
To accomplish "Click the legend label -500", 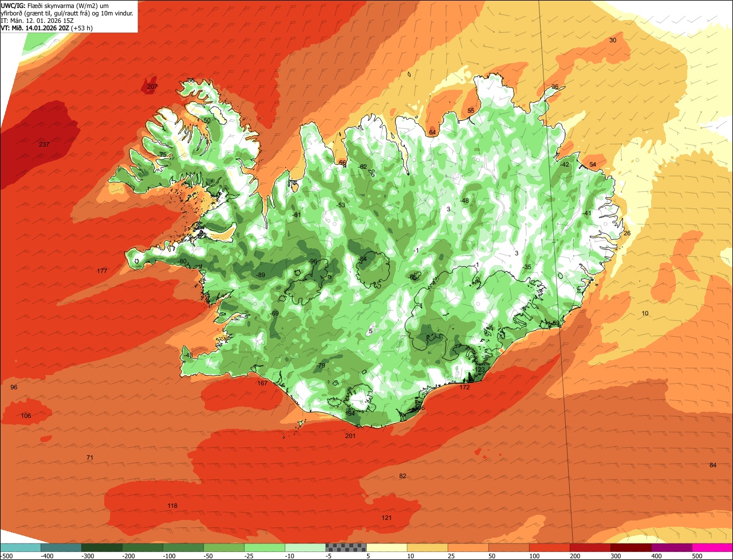I will click(x=6, y=556).
